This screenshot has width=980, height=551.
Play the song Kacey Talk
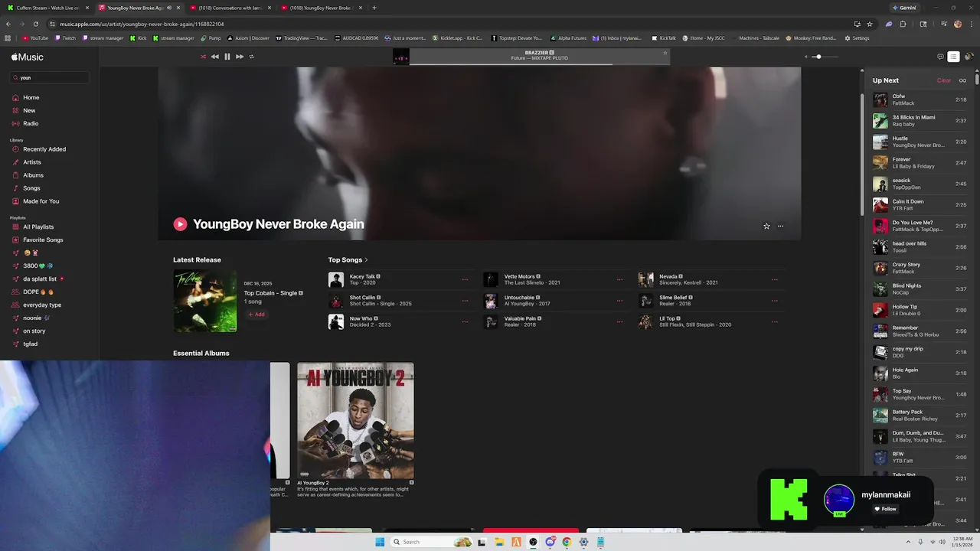click(x=336, y=280)
